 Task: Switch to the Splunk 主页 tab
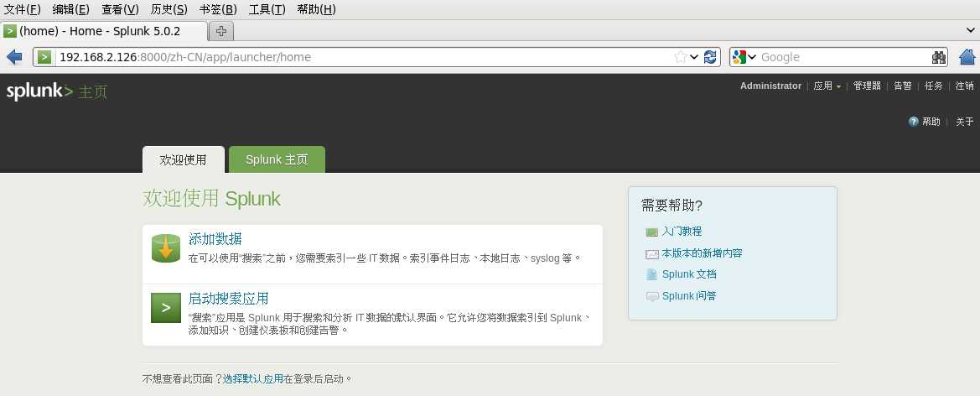277,159
